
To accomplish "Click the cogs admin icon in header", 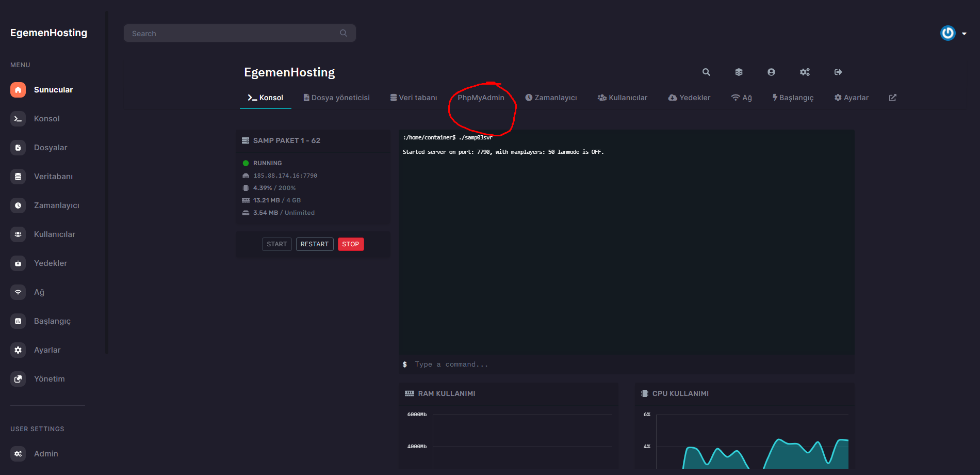I will 805,72.
